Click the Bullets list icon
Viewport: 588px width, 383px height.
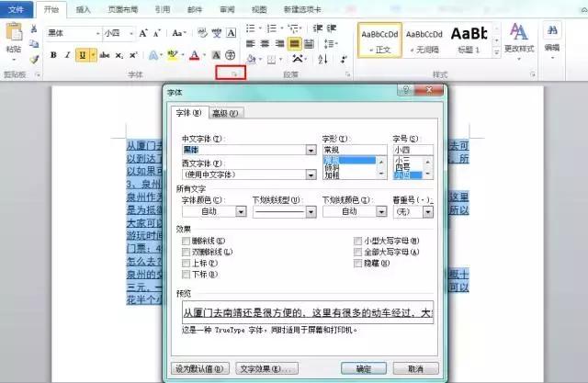251,28
